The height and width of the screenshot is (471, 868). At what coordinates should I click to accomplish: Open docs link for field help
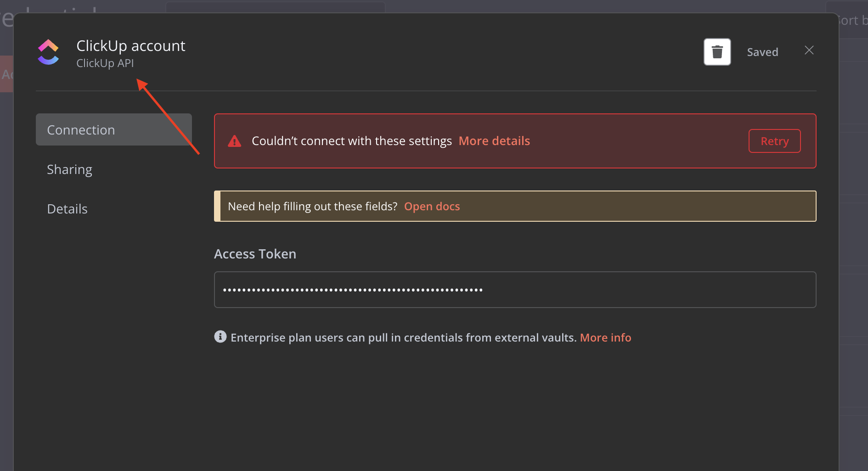432,207
